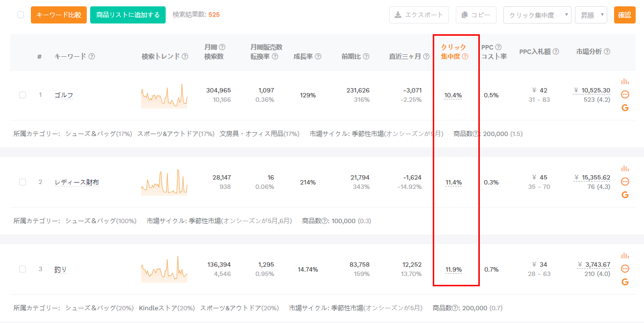Open 釣り search trend sparkline
The width and height of the screenshot is (644, 323).
(164, 270)
